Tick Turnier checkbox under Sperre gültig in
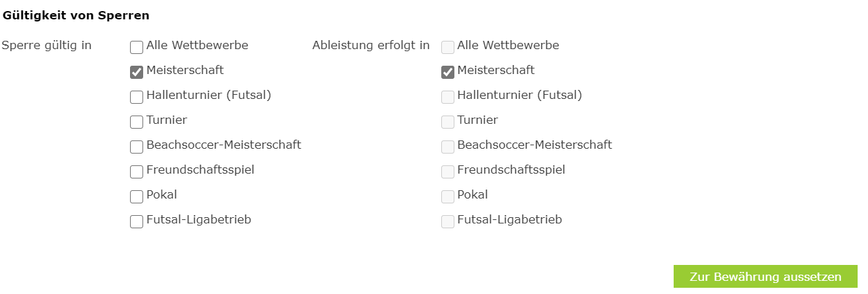The image size is (868, 294). 136,122
